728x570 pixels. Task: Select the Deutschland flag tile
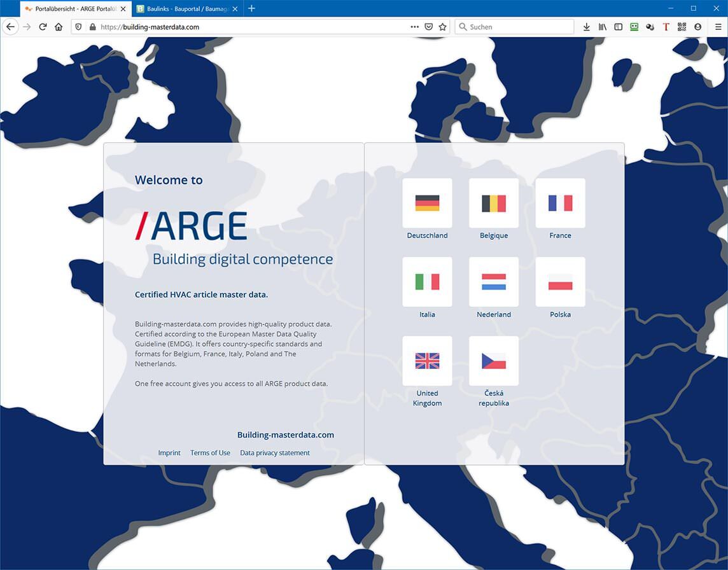pos(427,203)
